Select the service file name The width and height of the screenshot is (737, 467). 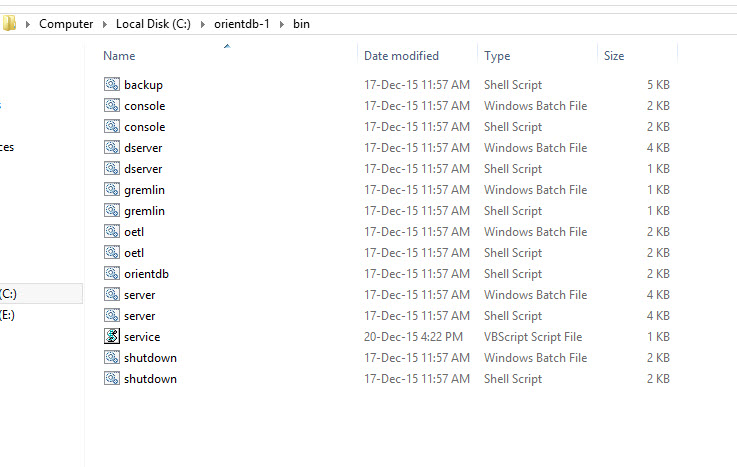point(142,337)
